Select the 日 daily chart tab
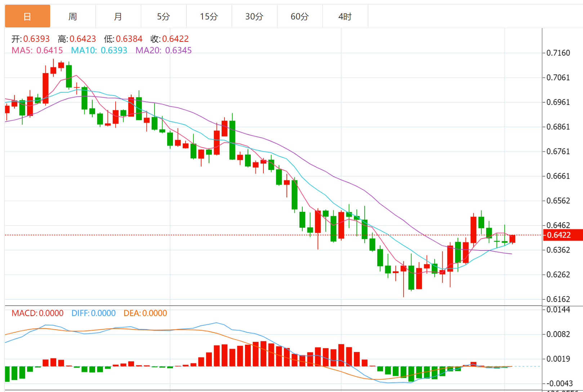Screen dimensions: 583x392 coord(27,16)
